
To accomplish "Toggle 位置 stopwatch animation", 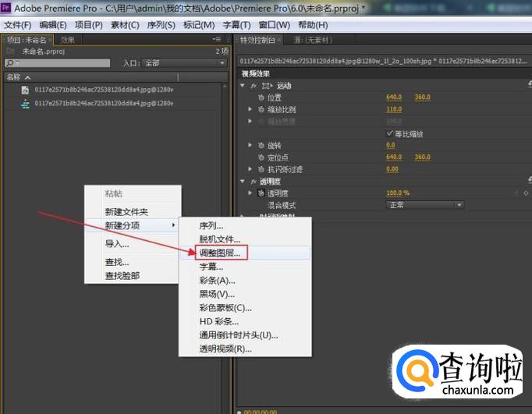I will click(261, 97).
